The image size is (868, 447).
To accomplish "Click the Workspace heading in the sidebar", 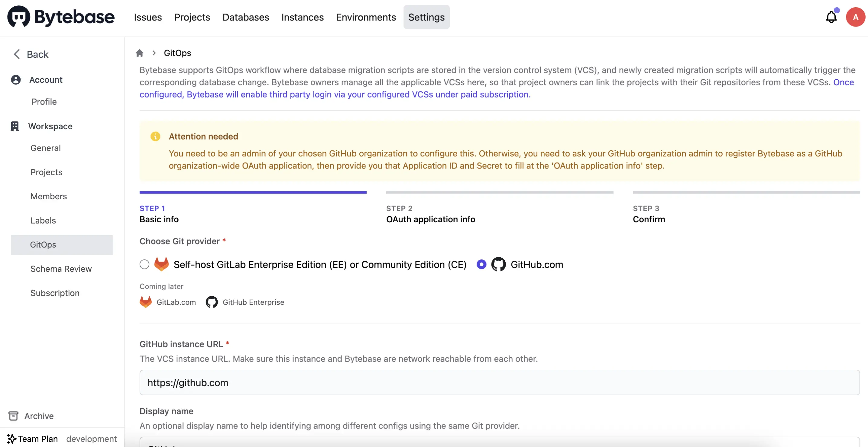I will pos(50,126).
